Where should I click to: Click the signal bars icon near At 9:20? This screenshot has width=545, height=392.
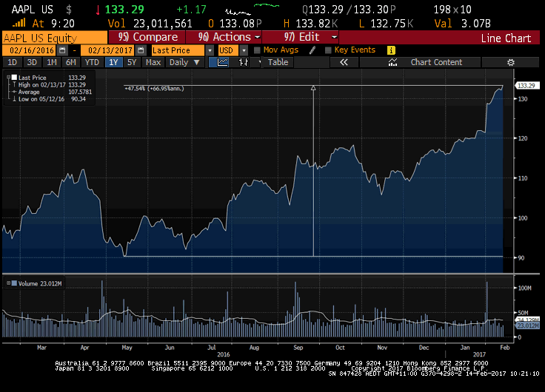point(19,23)
